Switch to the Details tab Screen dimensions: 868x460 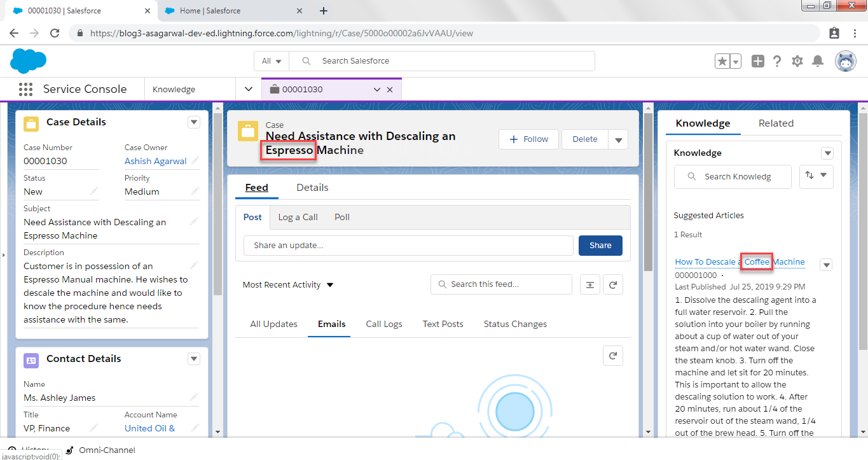(312, 188)
